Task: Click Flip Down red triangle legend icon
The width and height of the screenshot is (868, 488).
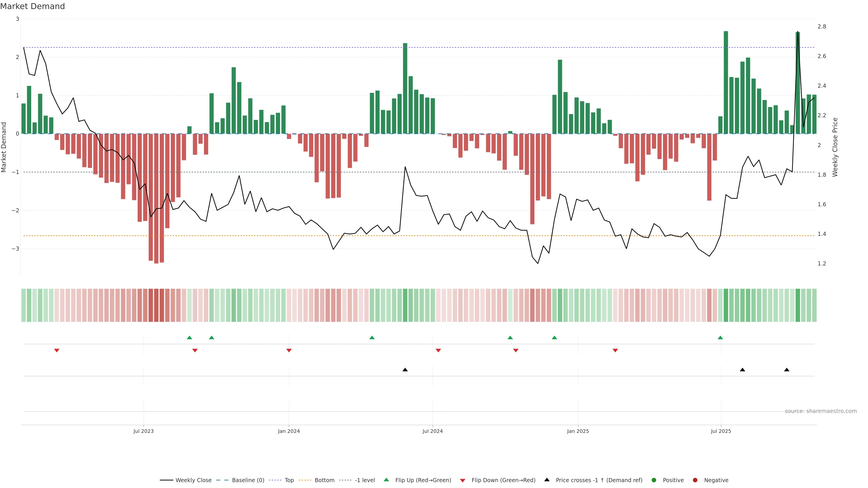Action: pos(463,481)
